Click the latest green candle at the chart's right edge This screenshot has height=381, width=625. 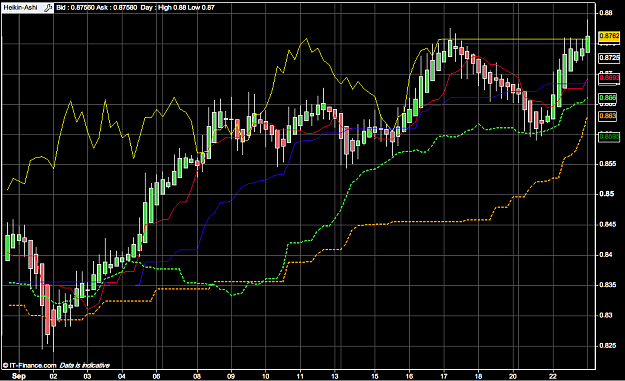point(588,44)
